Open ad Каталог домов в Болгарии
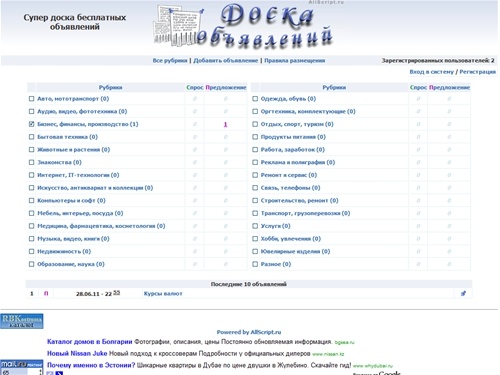Image resolution: width=500 pixels, height=375 pixels. (x=90, y=342)
